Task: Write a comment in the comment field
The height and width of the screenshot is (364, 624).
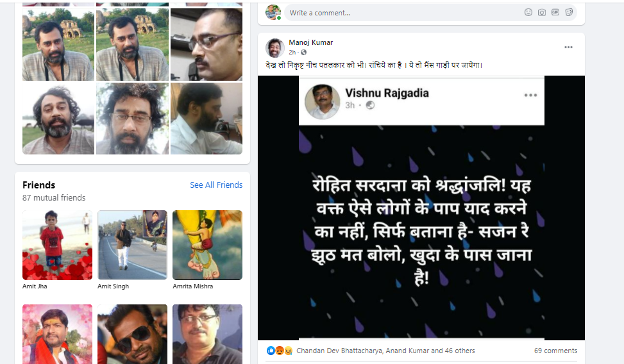Action: (402, 13)
